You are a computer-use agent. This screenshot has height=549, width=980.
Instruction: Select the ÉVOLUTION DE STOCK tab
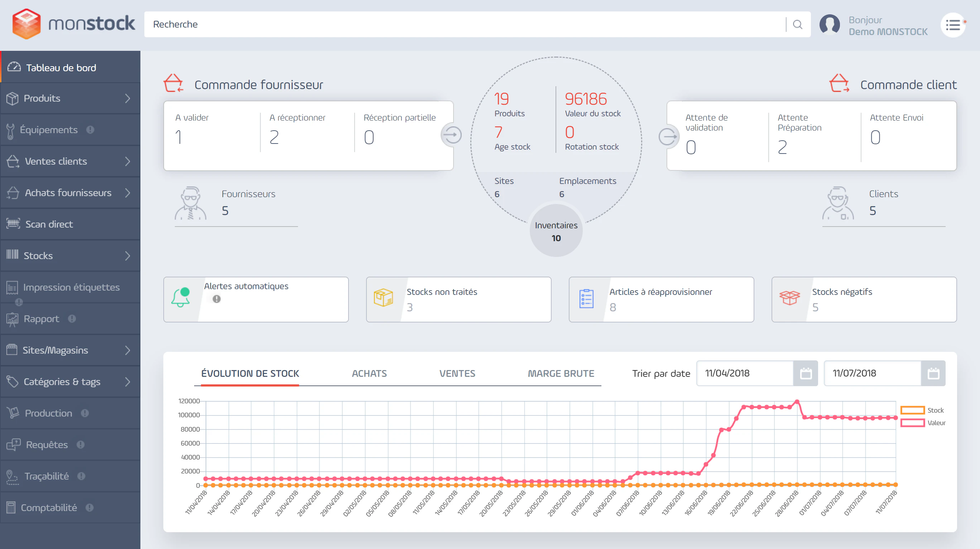coord(250,374)
